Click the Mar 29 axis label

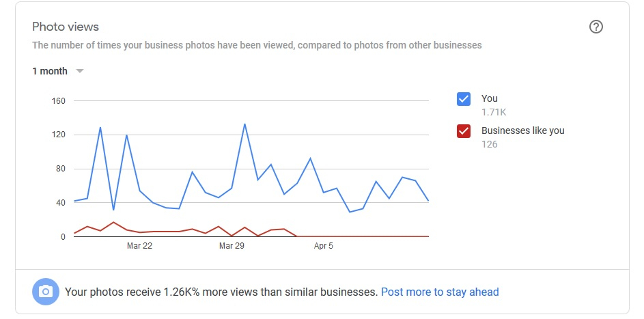232,246
